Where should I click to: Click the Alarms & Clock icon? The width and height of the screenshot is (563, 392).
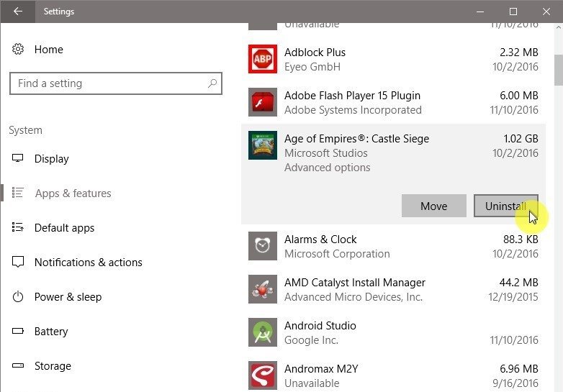pyautogui.click(x=263, y=246)
